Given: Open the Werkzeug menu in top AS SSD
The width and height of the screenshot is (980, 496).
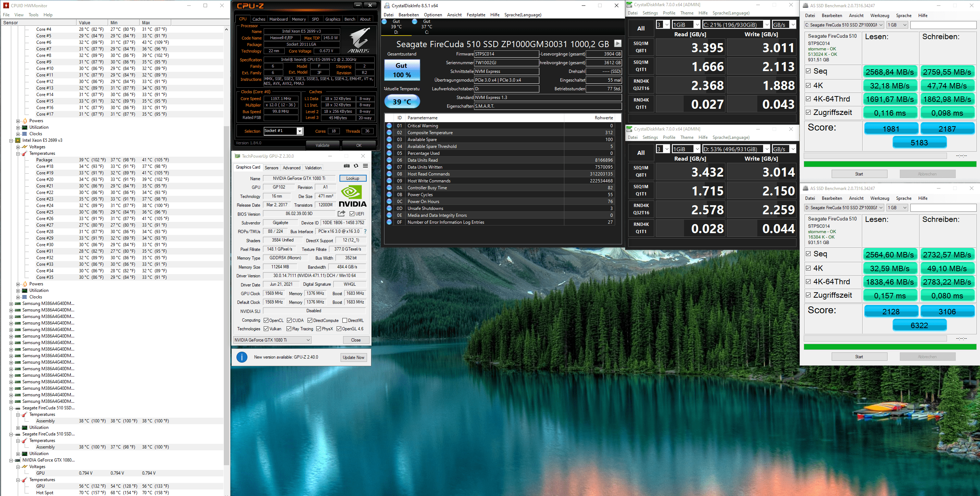Looking at the screenshot, I should click(x=880, y=16).
